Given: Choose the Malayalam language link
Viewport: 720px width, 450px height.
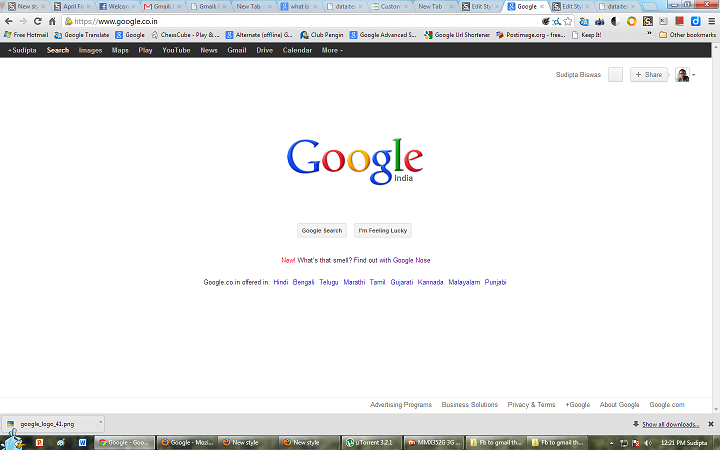Looking at the screenshot, I should pos(464,282).
